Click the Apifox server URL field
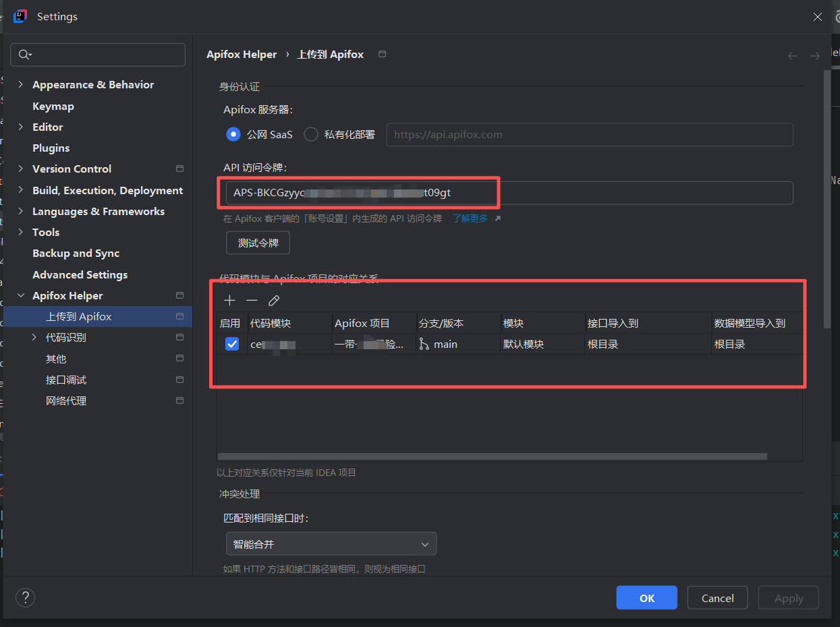The width and height of the screenshot is (840, 627). tap(590, 134)
